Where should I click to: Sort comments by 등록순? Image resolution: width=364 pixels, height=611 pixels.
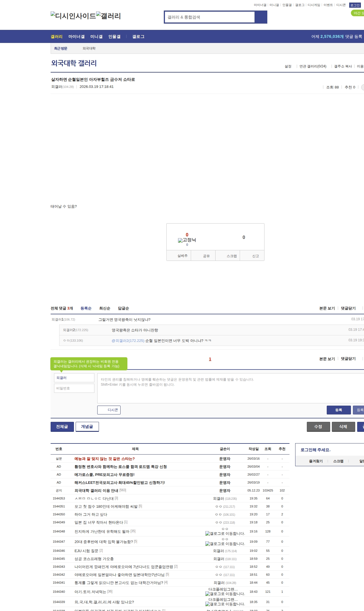[86, 308]
